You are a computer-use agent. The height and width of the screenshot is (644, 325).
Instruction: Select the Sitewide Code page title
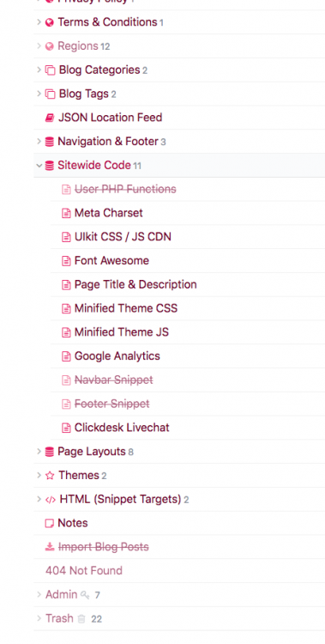coord(94,166)
